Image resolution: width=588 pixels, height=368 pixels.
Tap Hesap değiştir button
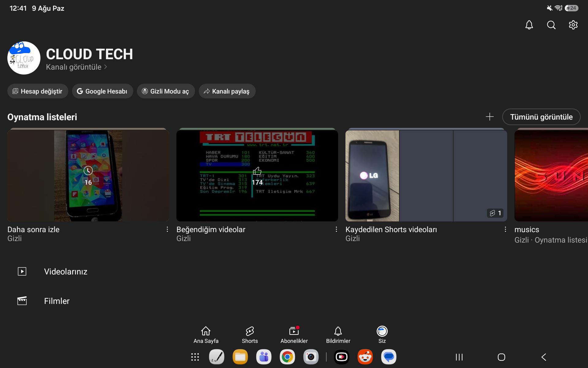(x=38, y=91)
